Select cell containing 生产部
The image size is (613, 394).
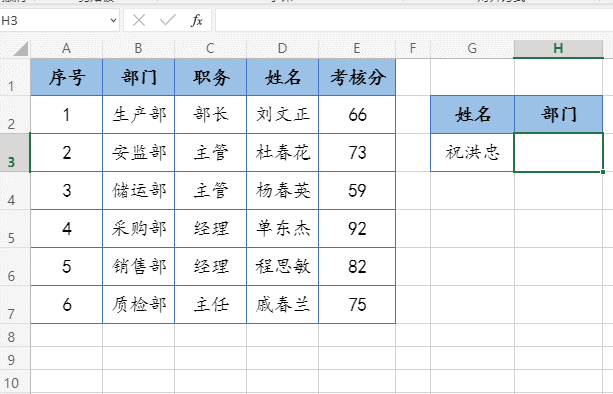(138, 115)
